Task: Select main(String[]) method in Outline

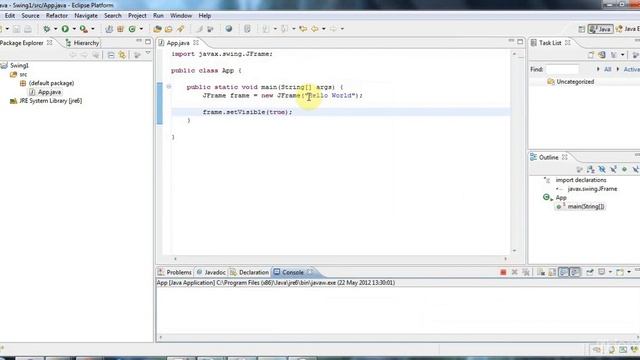Action: click(586, 207)
